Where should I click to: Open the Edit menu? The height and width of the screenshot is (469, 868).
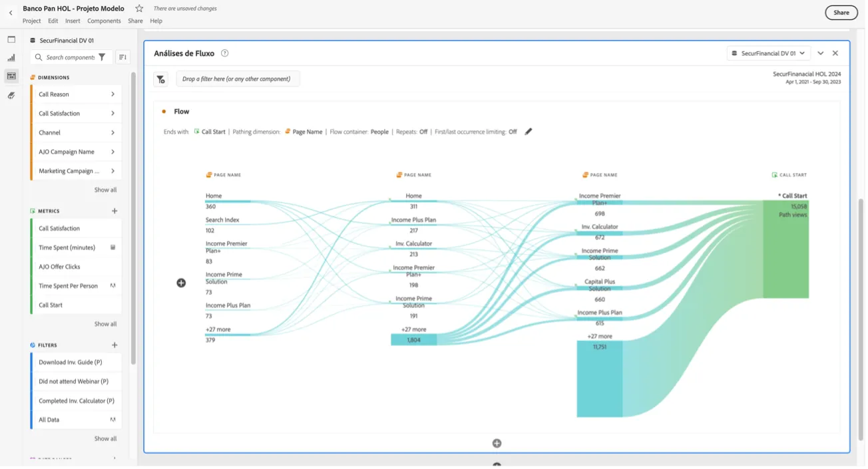point(53,21)
